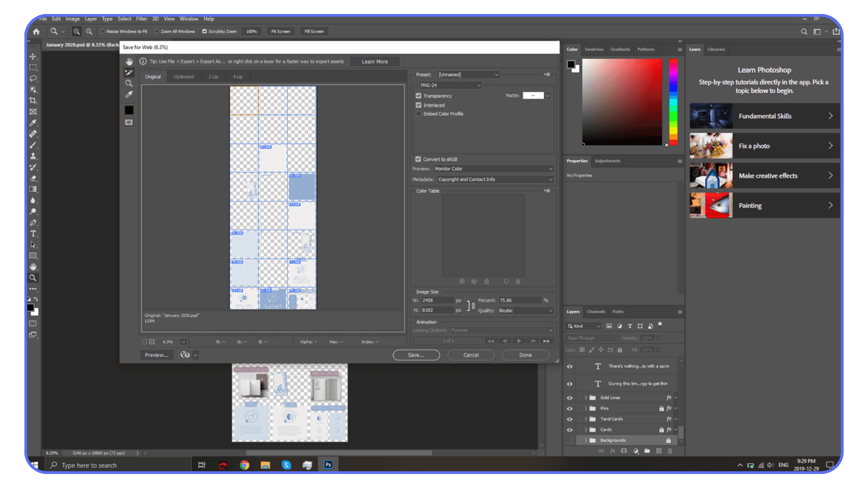The width and height of the screenshot is (868, 488).
Task: Open the Quality Bicubic dropdown
Action: (x=526, y=311)
